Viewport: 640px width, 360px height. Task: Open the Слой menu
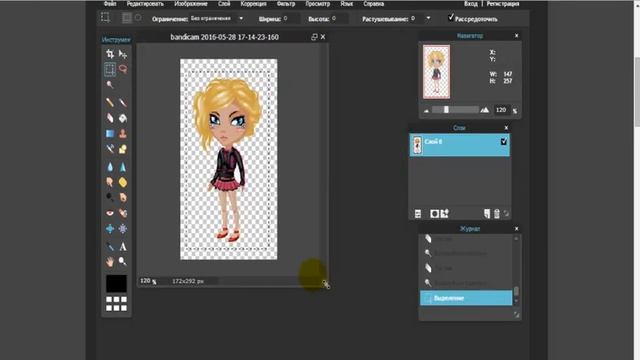click(224, 4)
